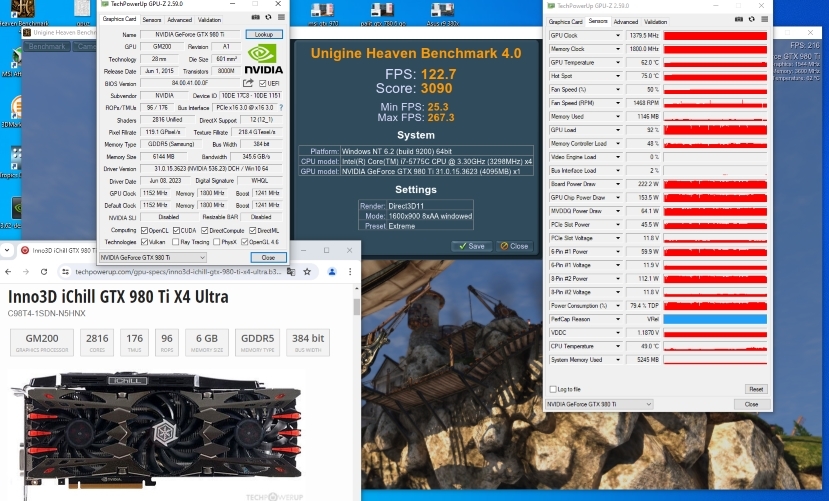Enable Log to file checkbox
Viewport: 829px width, 501px height.
pos(553,389)
